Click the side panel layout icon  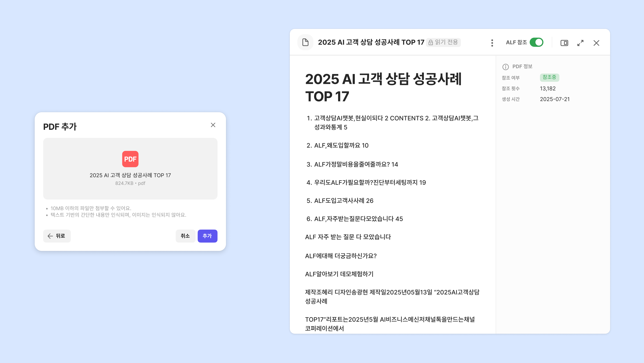click(564, 43)
